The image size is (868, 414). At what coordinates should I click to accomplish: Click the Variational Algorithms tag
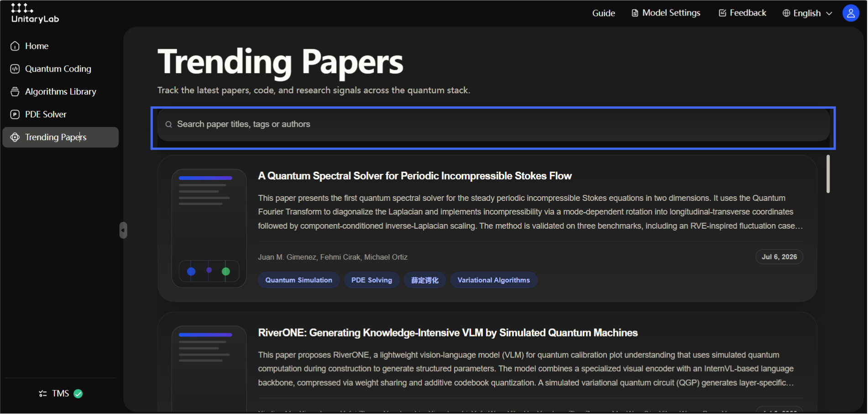point(494,280)
